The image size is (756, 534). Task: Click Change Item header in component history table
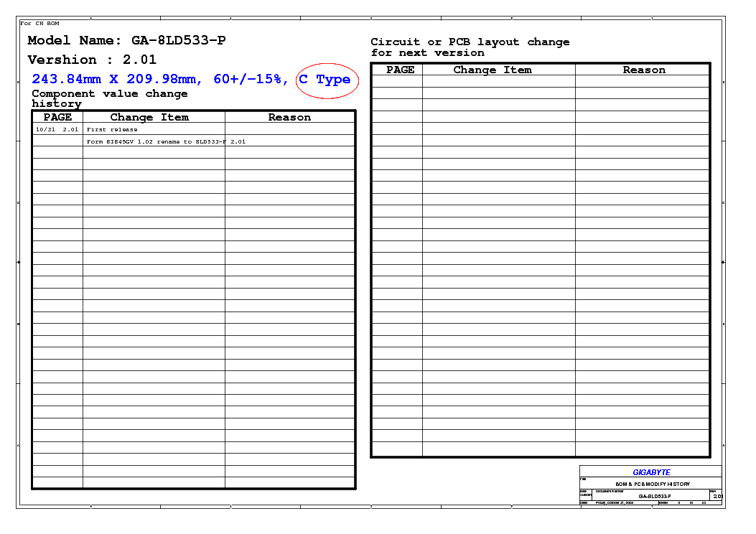[x=149, y=117]
